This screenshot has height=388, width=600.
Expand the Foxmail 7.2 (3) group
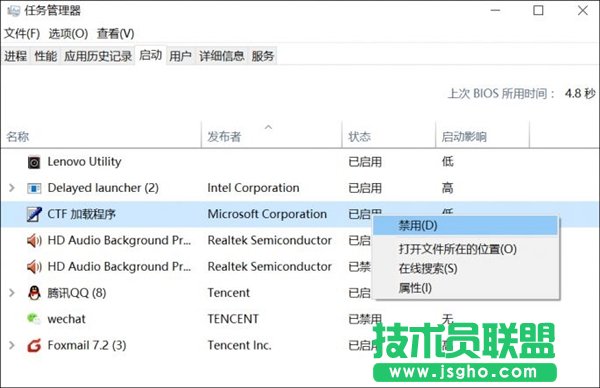coord(12,345)
